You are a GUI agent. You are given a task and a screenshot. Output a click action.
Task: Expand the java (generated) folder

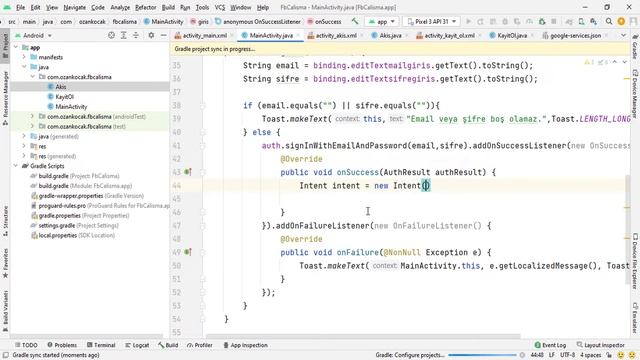click(x=24, y=136)
